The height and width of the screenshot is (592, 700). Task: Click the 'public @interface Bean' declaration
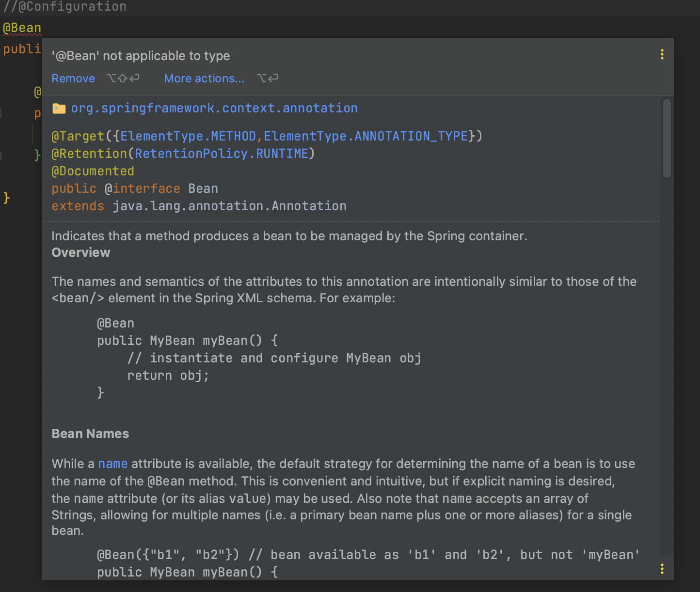(135, 188)
